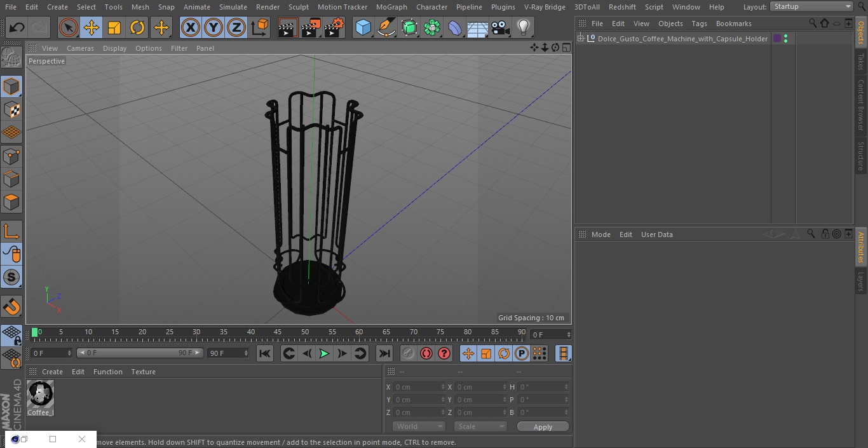Click the Record Active Objects button
Viewport: 868px width, 448px height.
tap(409, 353)
